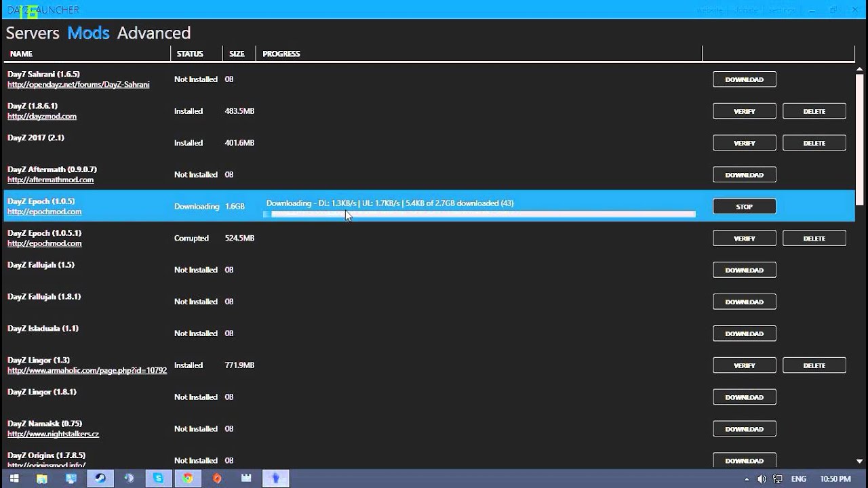This screenshot has width=868, height=488.
Task: Open the aftermathmod.com link
Action: click(x=50, y=180)
